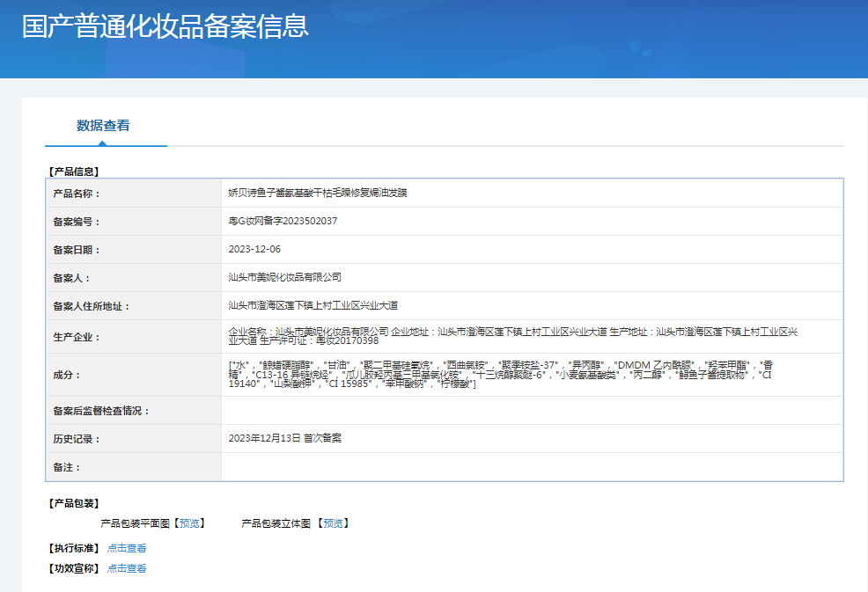Click the page title 国产普通化妆品备案信息
Screen dimensions: 868x592
click(x=165, y=26)
